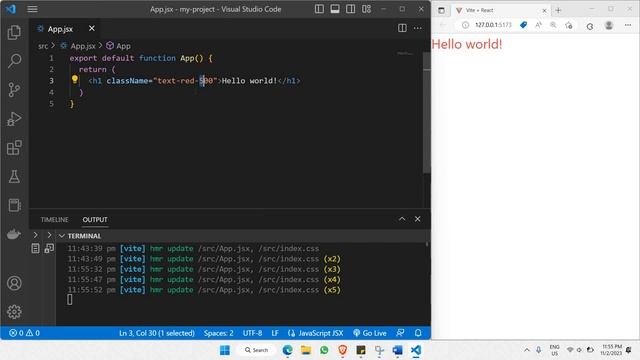
Task: Add page to favorites star icon
Action: 569,25
